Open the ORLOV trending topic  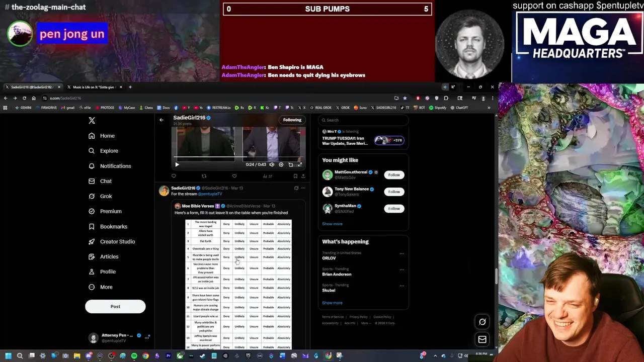329,258
